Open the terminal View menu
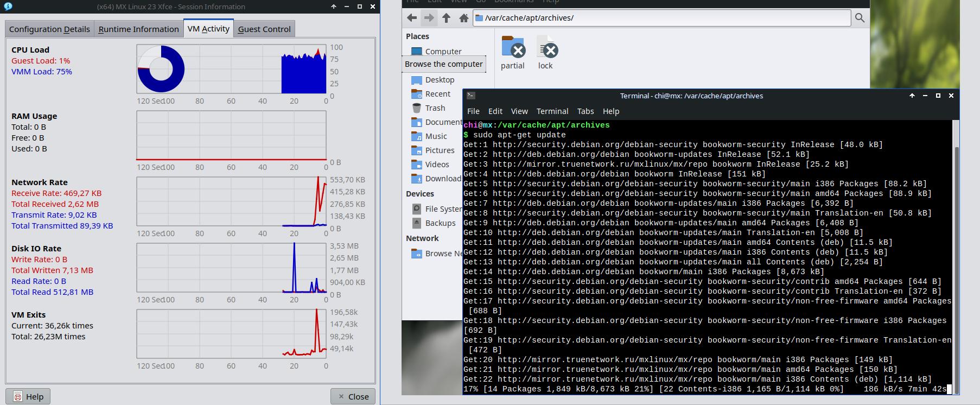980x405 pixels. click(519, 111)
